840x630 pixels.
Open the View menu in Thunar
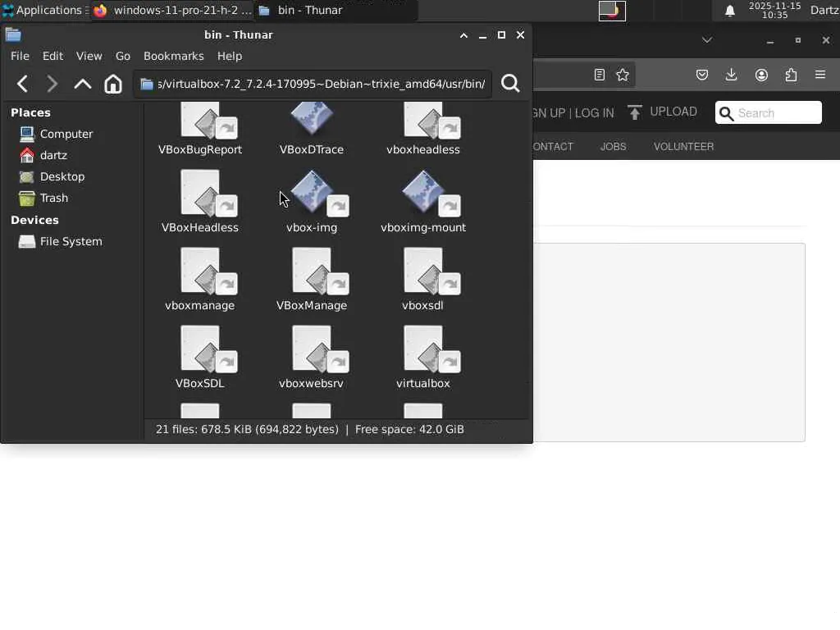(89, 56)
